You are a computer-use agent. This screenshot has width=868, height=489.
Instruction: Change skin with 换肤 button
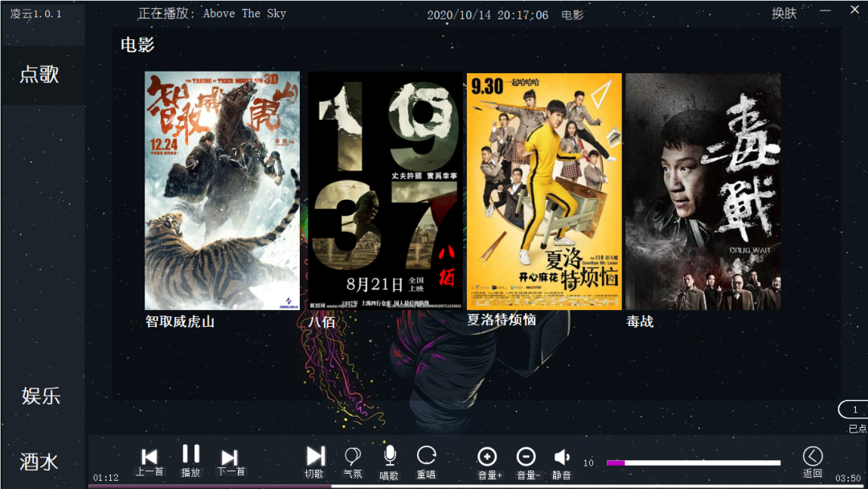pos(784,14)
